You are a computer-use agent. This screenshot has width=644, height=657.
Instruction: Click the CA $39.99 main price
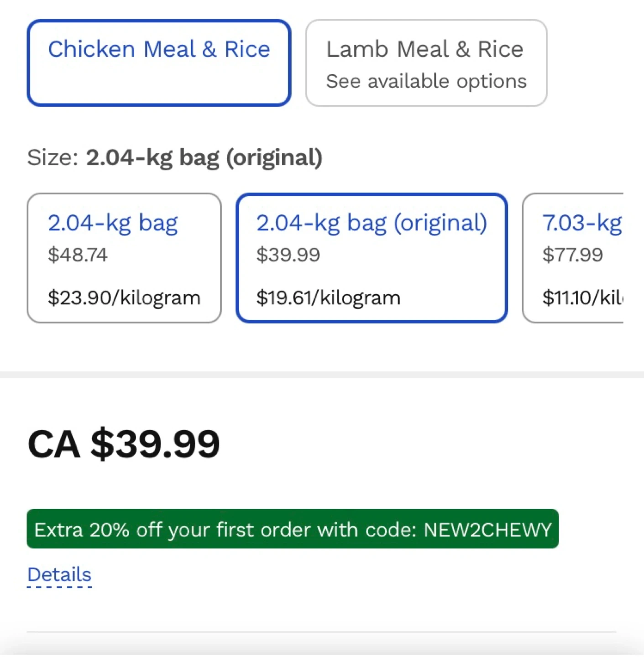124,443
